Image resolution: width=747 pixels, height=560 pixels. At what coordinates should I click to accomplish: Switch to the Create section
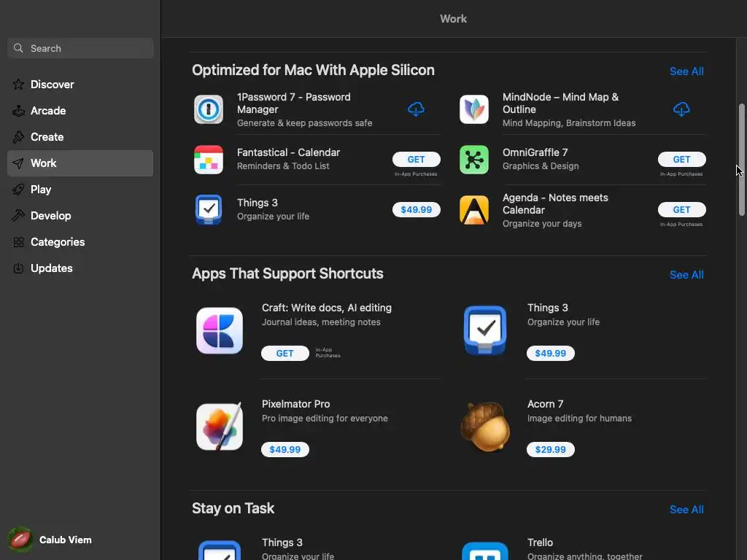80,137
